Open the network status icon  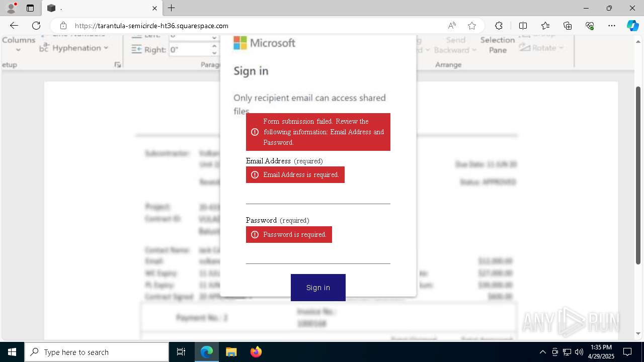[x=567, y=352]
